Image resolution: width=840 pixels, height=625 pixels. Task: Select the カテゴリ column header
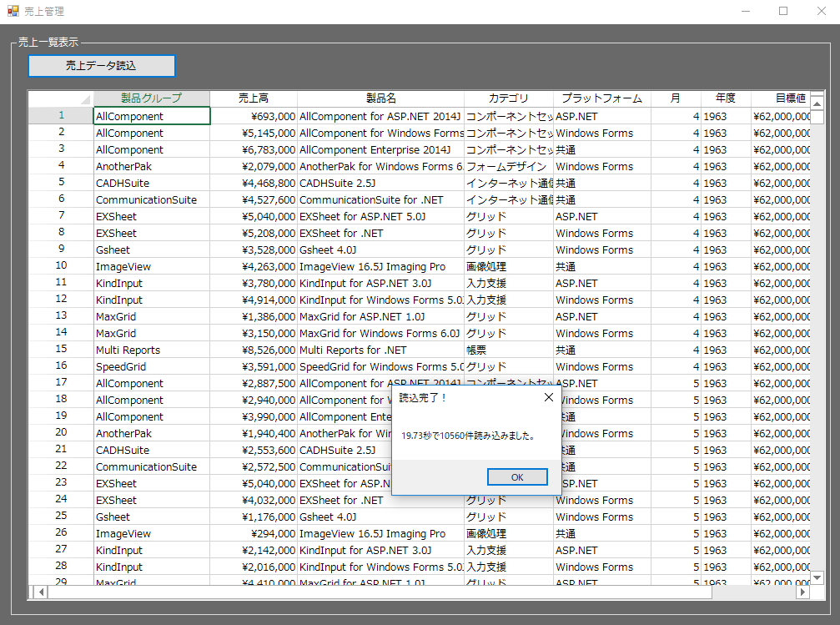tap(508, 98)
